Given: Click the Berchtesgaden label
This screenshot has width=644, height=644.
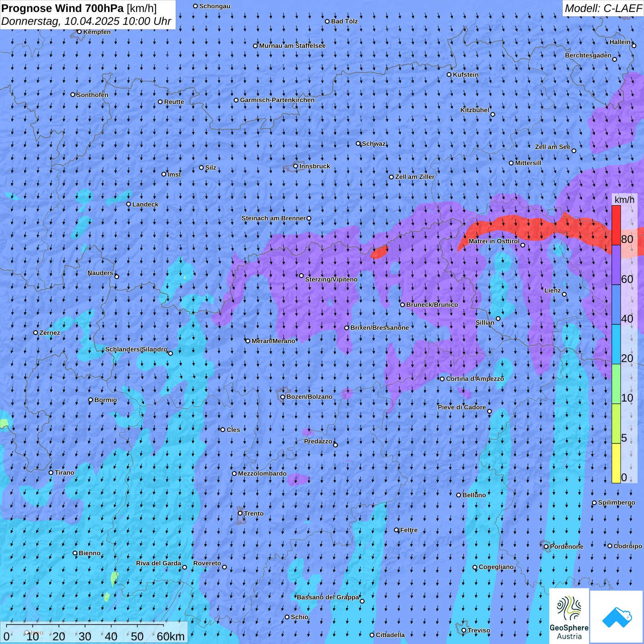Looking at the screenshot, I should pyautogui.click(x=588, y=55).
